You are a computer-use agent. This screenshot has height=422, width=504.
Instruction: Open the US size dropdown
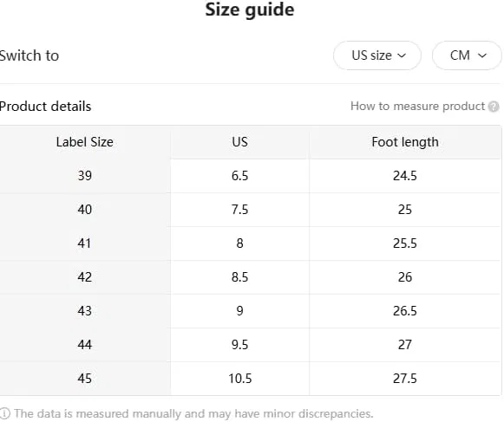[377, 55]
